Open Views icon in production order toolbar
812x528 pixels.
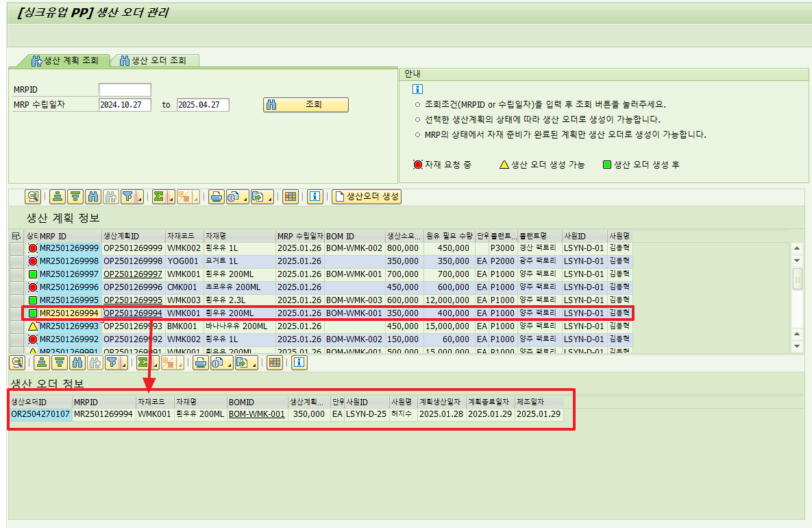pyautogui.click(x=218, y=363)
